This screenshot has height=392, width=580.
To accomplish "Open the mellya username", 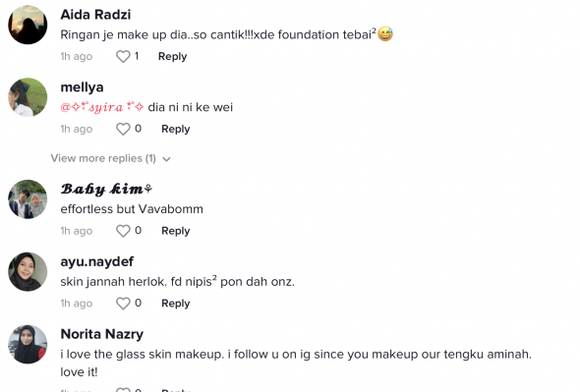I will 83,87.
